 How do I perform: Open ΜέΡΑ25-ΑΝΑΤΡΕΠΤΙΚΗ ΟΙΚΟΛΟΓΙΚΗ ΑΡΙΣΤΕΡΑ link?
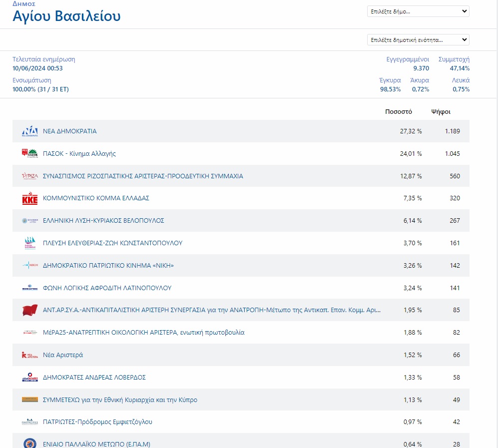click(x=143, y=333)
